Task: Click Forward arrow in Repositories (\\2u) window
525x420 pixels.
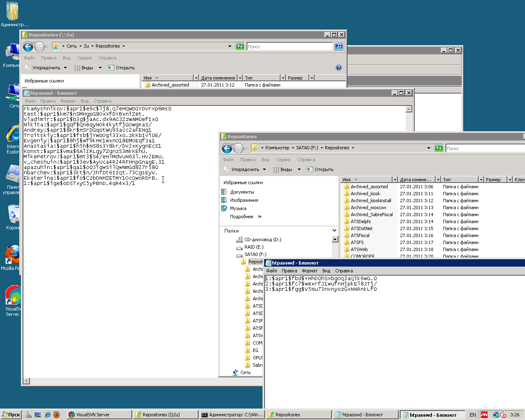Action: (39, 46)
